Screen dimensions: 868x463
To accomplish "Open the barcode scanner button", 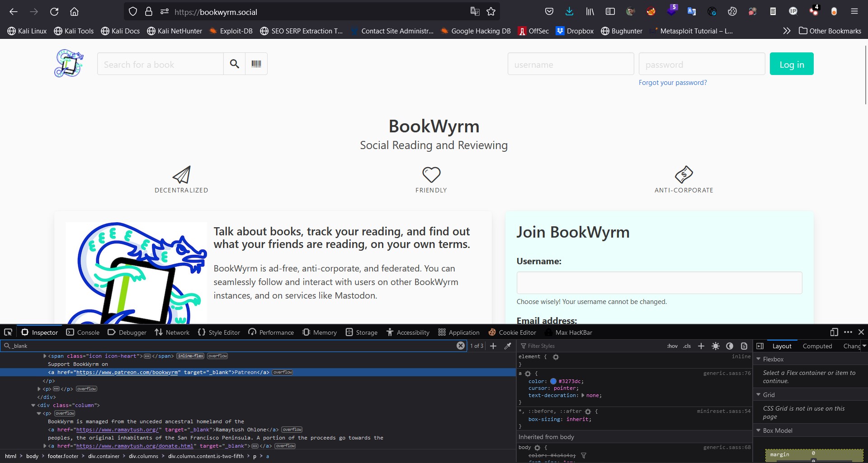I will (256, 64).
